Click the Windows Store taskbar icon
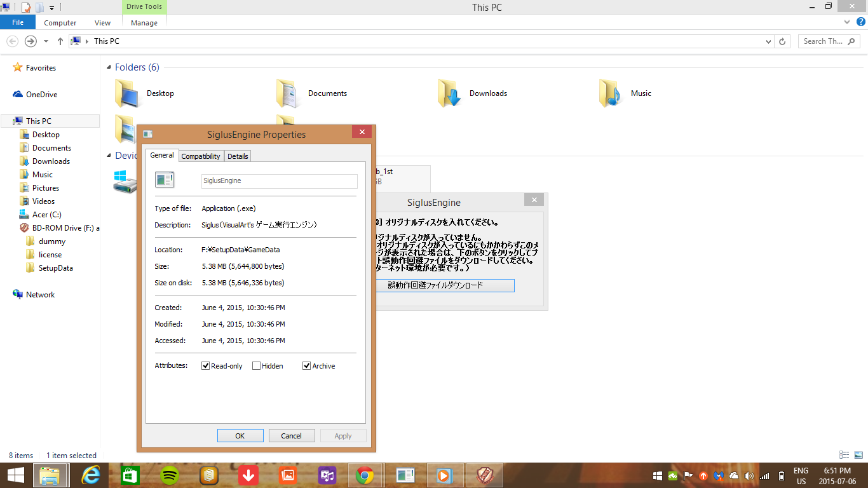Screen dimensions: 868x488 (x=130, y=475)
